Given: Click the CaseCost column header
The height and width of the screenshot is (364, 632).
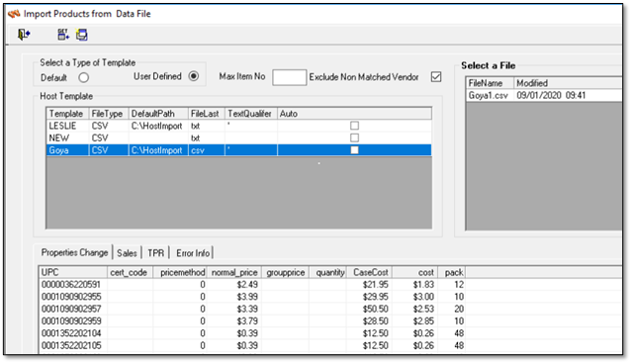Looking at the screenshot, I should pyautogui.click(x=369, y=272).
